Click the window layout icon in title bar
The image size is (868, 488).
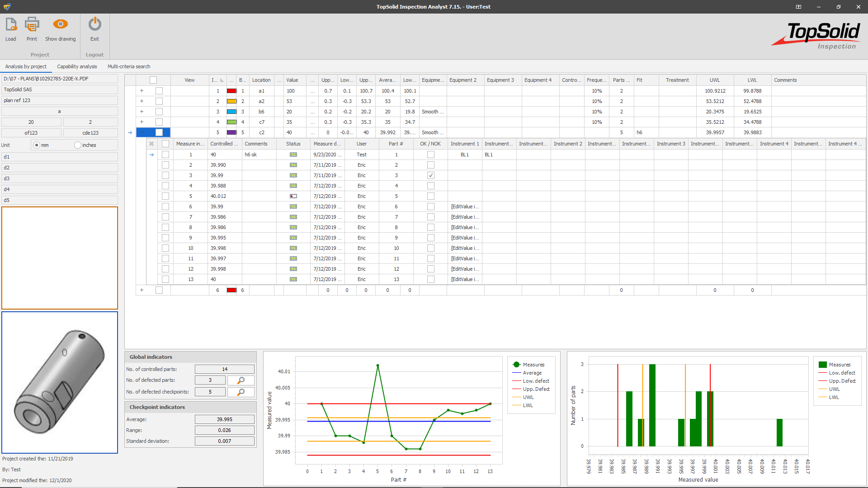point(798,7)
